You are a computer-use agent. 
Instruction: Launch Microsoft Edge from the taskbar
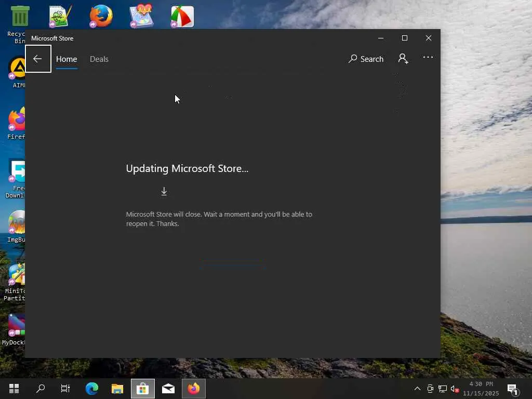point(91,389)
